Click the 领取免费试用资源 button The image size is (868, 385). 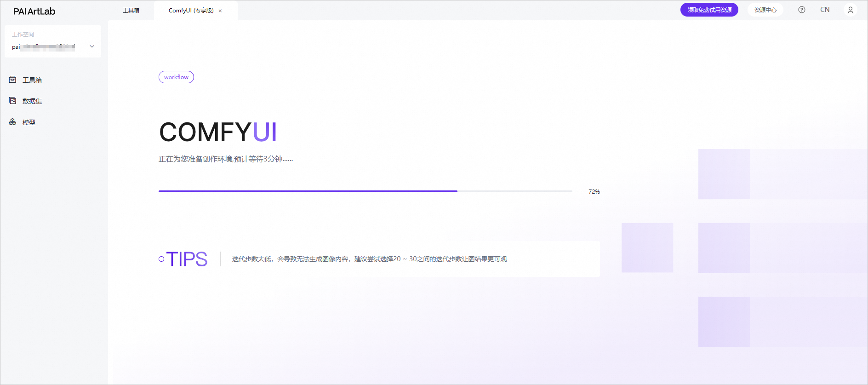click(709, 10)
